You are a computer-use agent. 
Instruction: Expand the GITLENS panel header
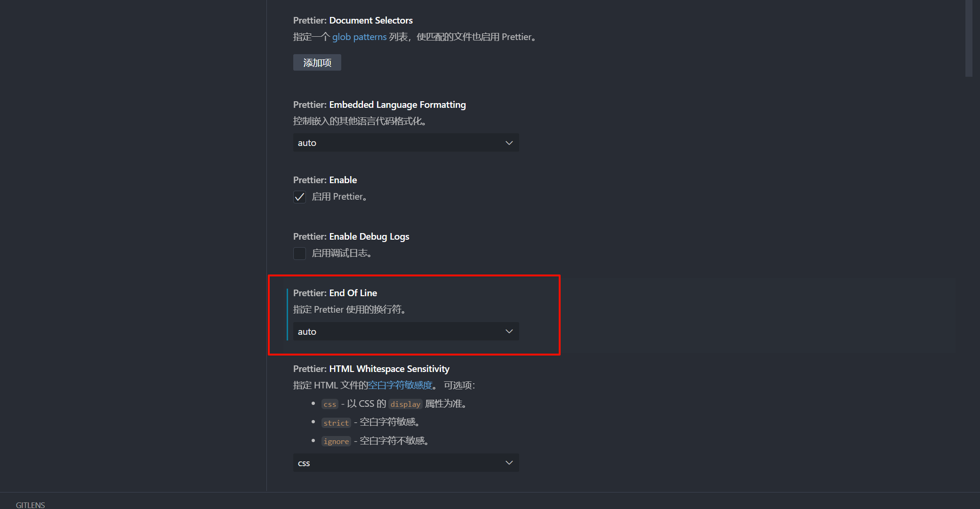[31, 505]
